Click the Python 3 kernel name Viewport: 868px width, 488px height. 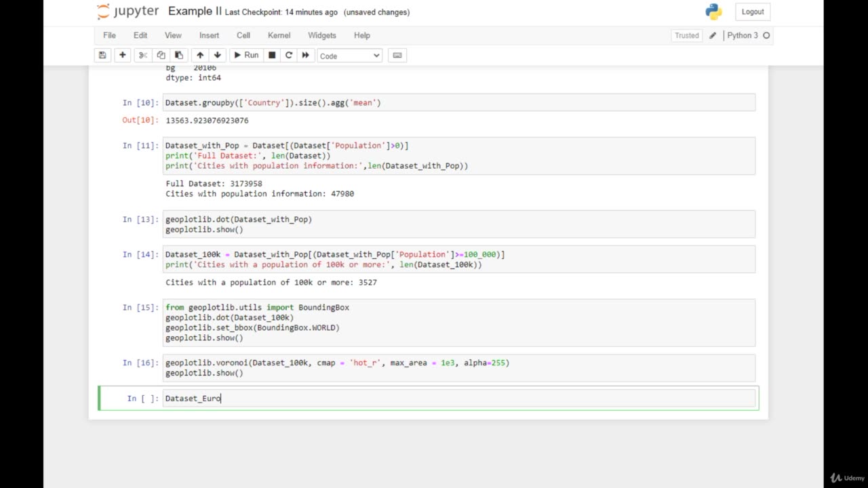743,35
